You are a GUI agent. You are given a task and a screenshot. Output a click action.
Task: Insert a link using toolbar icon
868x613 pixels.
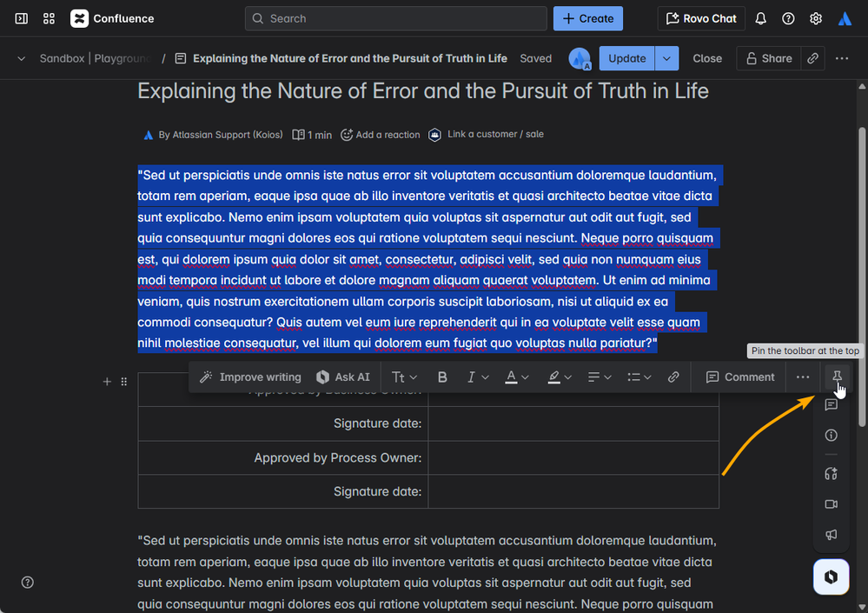click(673, 377)
